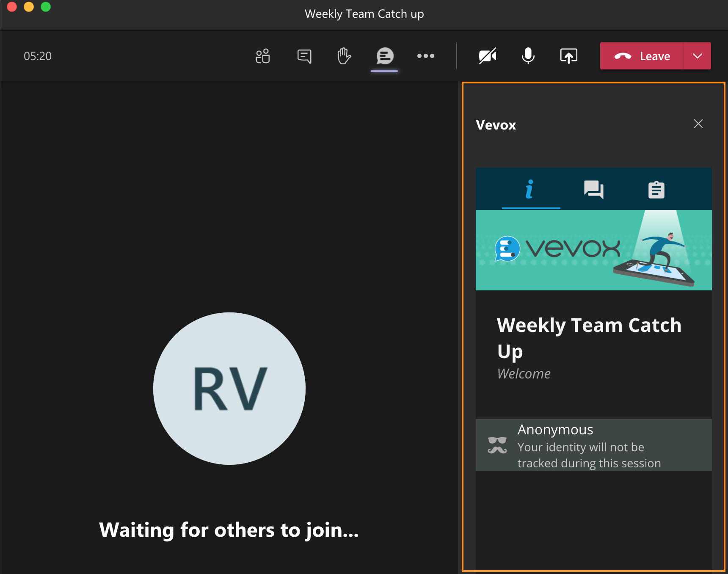Open the more actions ellipsis menu
The image size is (728, 574).
tap(426, 56)
